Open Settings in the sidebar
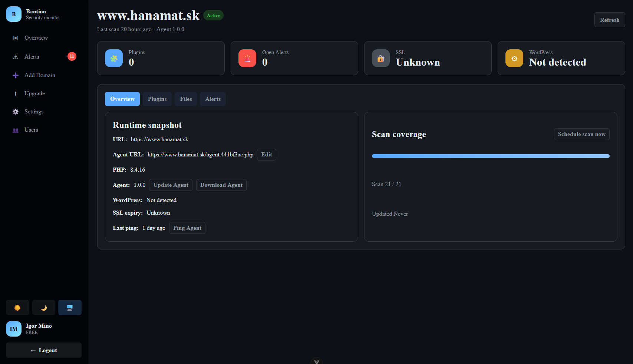Screen dimensions: 633x364 [x=44, y=112]
